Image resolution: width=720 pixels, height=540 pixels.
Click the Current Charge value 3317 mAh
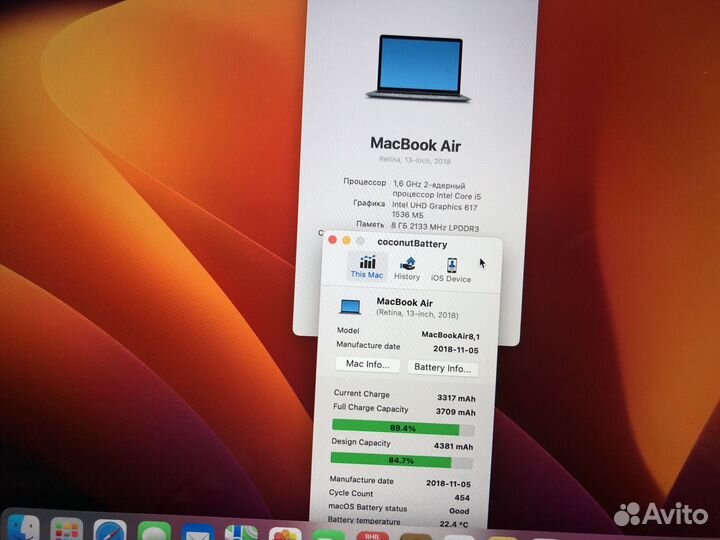click(456, 398)
